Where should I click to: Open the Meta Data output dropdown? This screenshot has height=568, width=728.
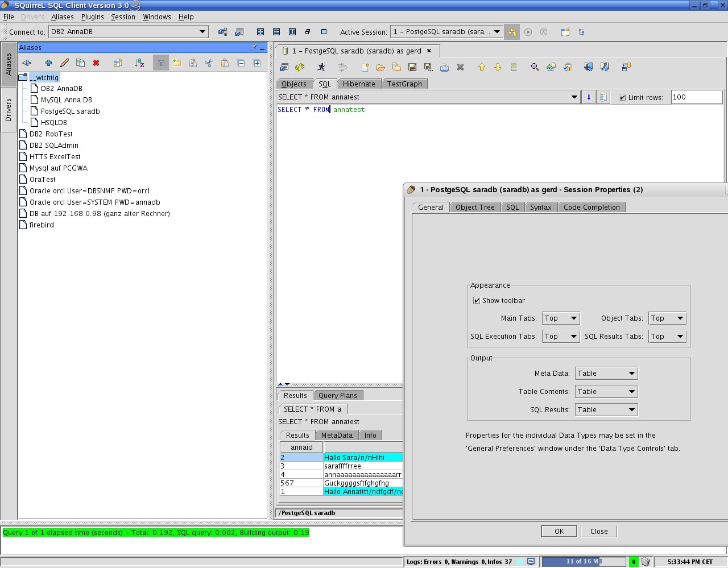click(x=606, y=374)
